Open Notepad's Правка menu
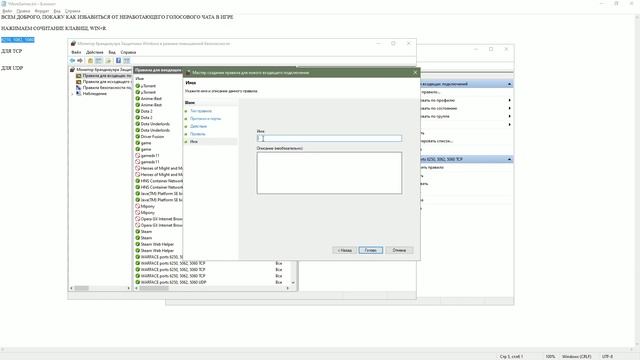The height and width of the screenshot is (360, 640). (23, 11)
